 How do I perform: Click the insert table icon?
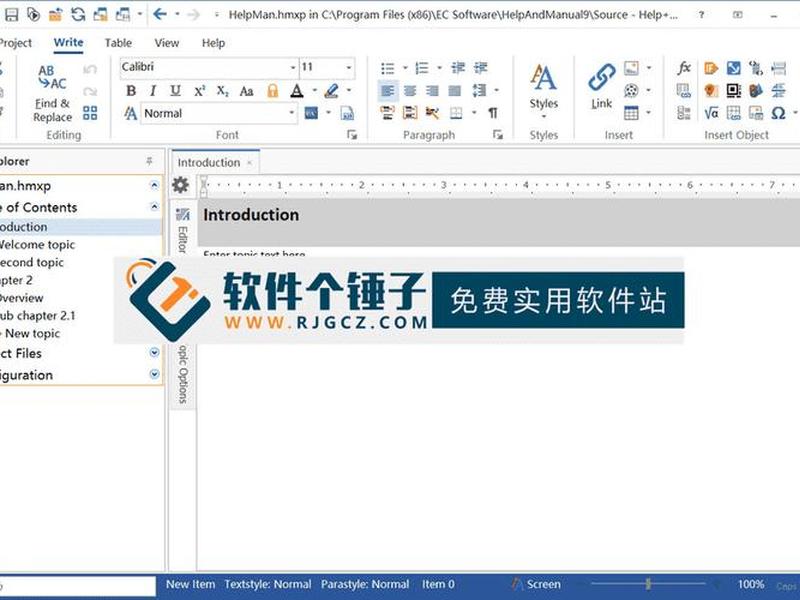click(631, 113)
